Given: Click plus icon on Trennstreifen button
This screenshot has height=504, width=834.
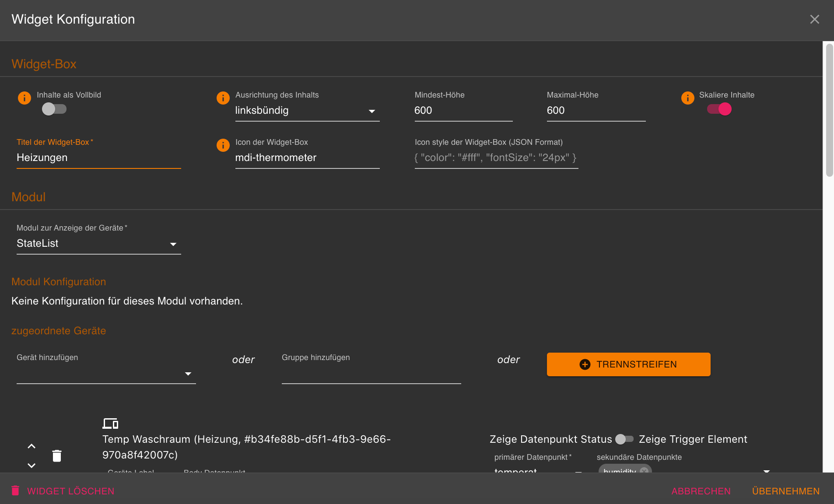Looking at the screenshot, I should (585, 364).
